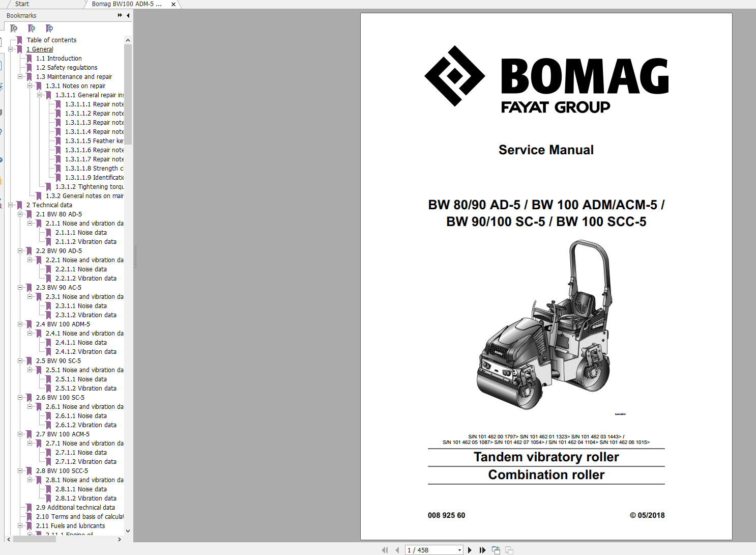Viewport: 756px width, 555px height.
Task: Select the 1.3.1.2 Tightening torques bookmark
Action: [x=89, y=187]
